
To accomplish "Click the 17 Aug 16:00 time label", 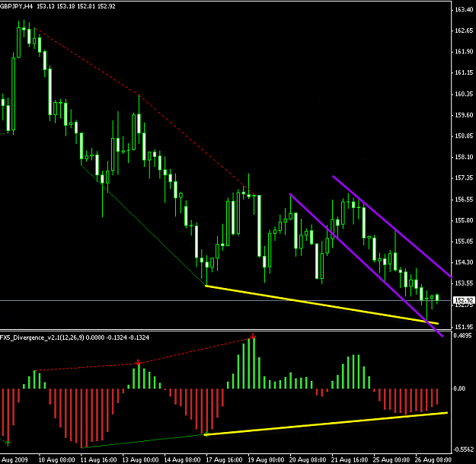I will coord(224,459).
